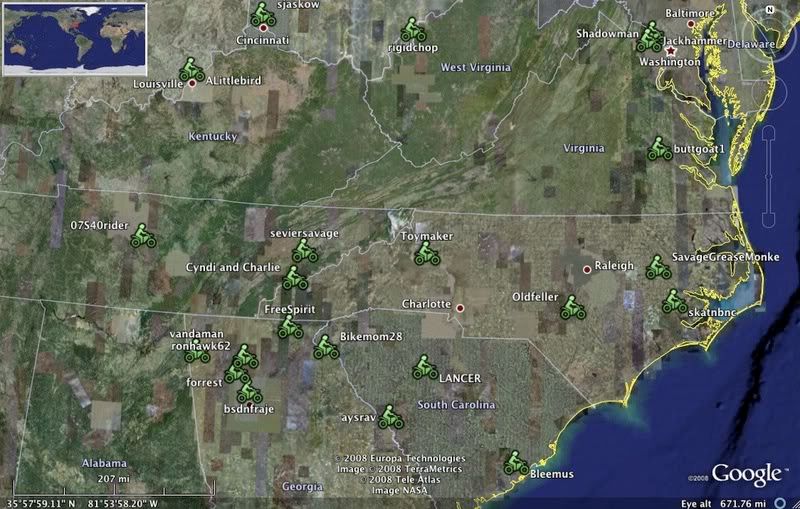Open the FreeSpirit motorcycle marker

pyautogui.click(x=290, y=327)
